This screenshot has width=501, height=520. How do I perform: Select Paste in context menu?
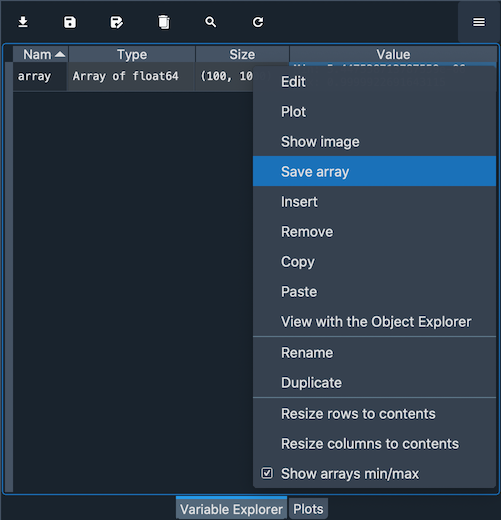click(374, 292)
